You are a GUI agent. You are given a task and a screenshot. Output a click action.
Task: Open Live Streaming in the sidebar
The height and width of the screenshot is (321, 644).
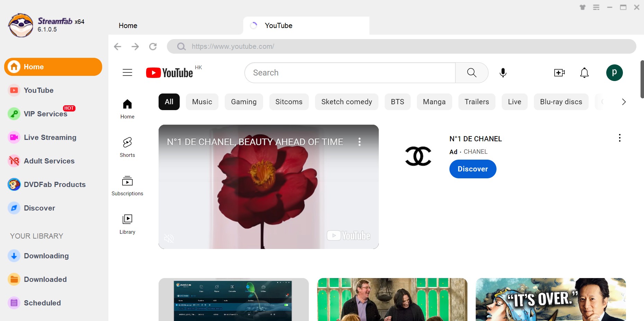(53, 137)
